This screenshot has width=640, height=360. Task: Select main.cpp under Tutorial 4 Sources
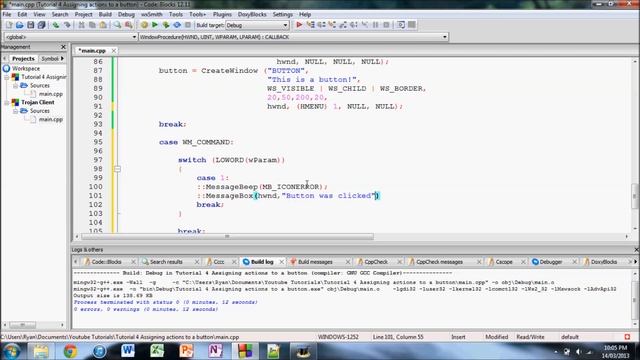(x=51, y=94)
